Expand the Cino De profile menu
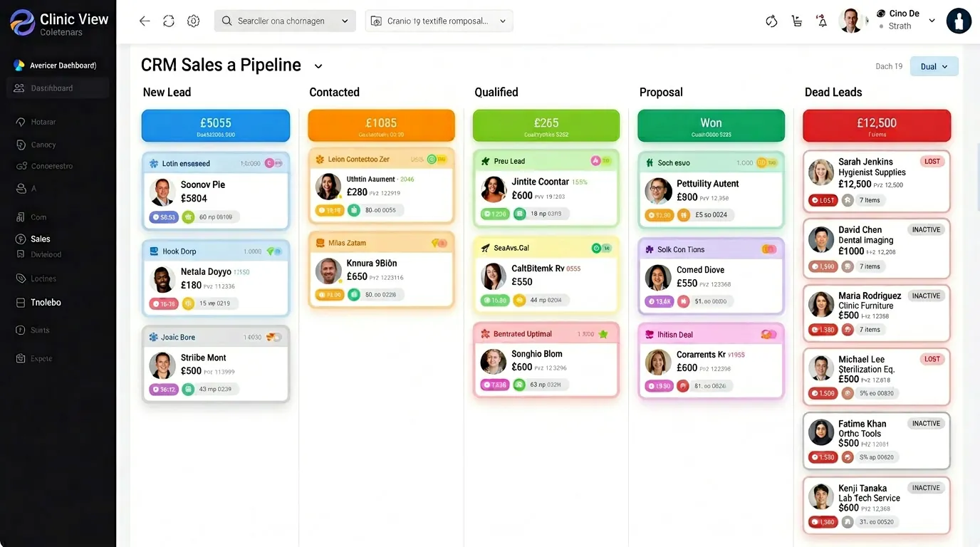The image size is (980, 547). (x=932, y=20)
